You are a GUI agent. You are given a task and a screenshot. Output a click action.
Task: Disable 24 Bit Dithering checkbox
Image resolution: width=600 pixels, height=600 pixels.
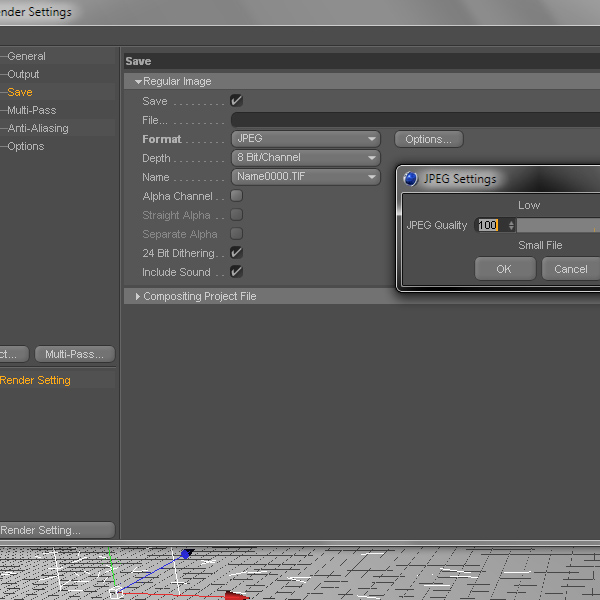point(236,253)
